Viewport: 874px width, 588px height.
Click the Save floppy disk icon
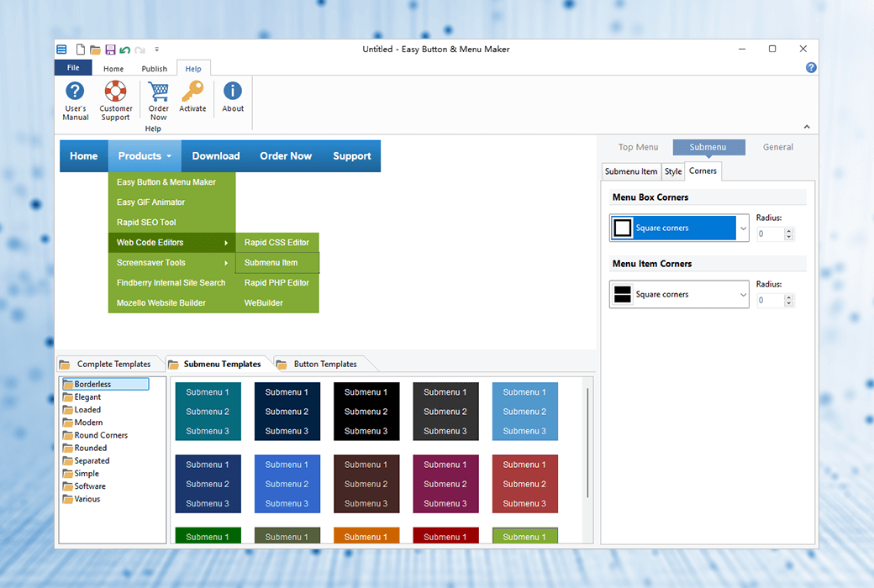pos(110,50)
